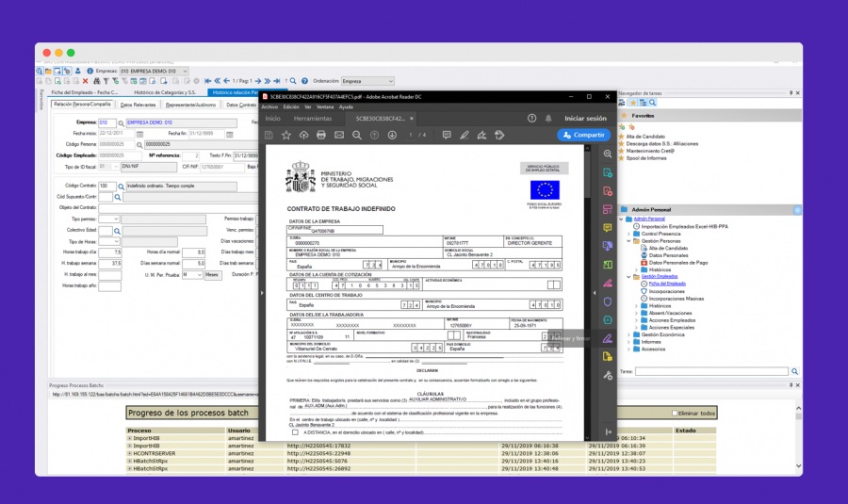Image resolution: width=848 pixels, height=504 pixels.
Task: Open the Archivo menu in Acrobat
Action: [269, 107]
